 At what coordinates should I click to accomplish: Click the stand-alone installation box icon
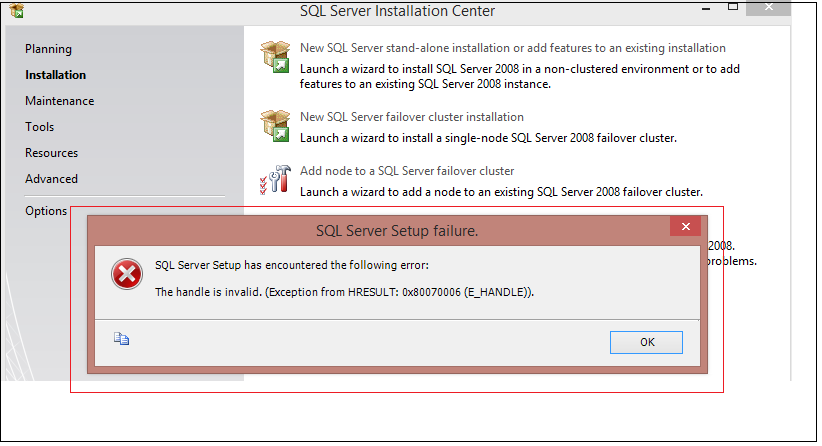pyautogui.click(x=274, y=57)
